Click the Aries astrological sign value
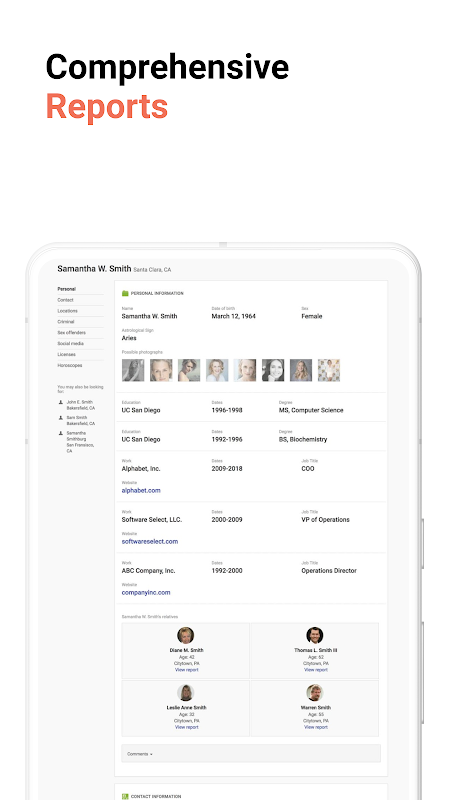 [129, 338]
